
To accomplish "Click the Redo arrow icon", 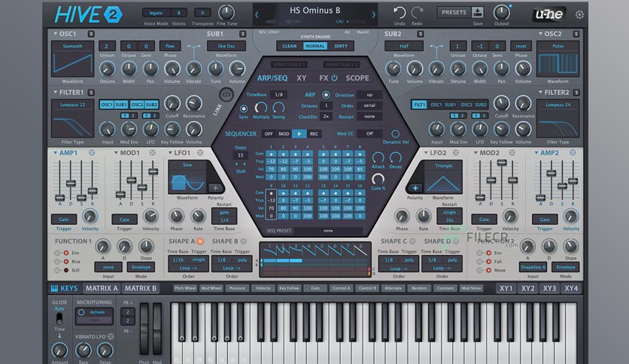I will [x=417, y=13].
